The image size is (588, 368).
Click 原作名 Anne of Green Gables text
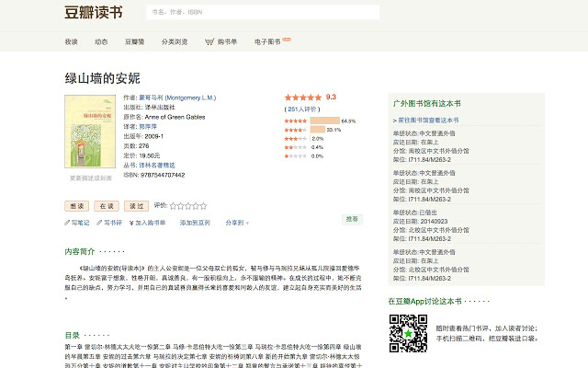click(x=164, y=117)
